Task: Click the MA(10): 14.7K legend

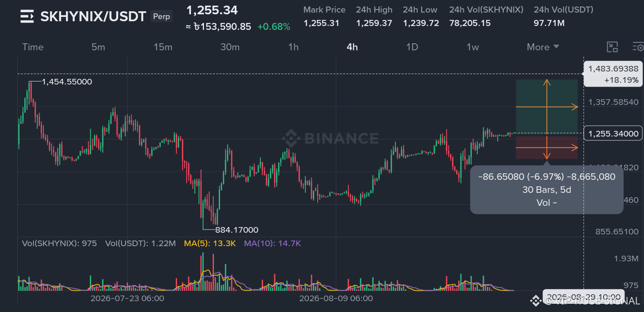Action: coord(273,244)
